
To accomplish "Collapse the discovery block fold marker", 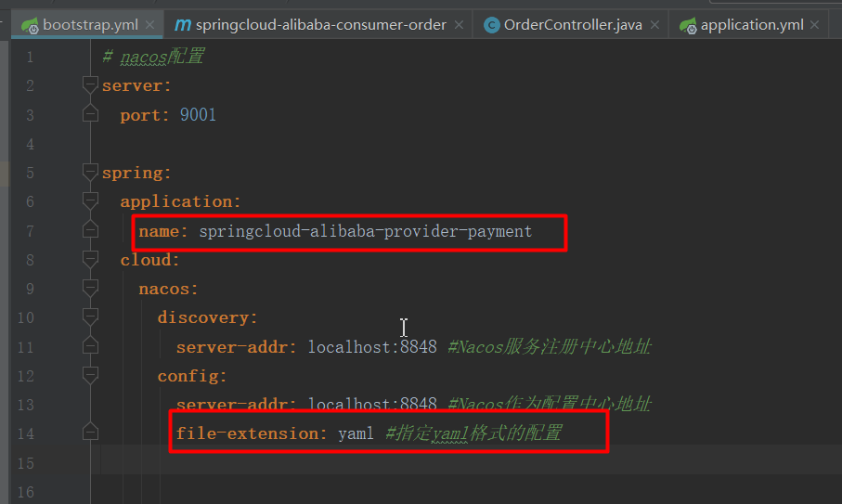I will click(90, 317).
